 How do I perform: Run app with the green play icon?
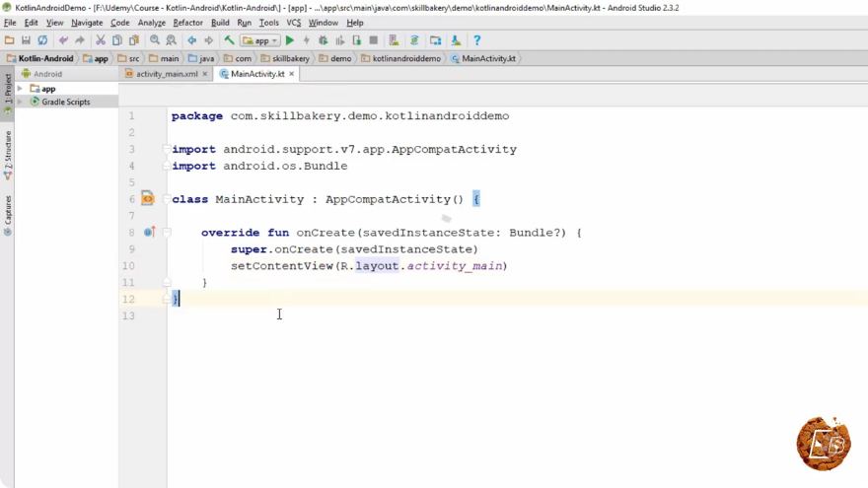[290, 40]
